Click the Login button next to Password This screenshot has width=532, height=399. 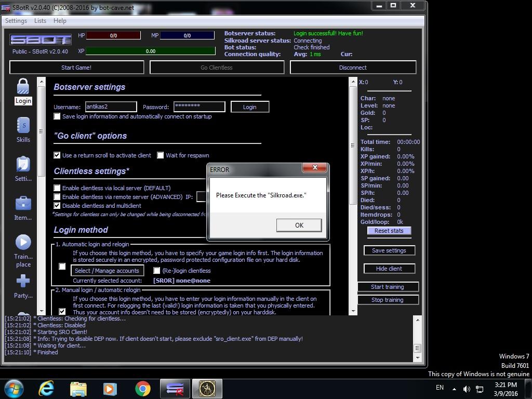(250, 107)
